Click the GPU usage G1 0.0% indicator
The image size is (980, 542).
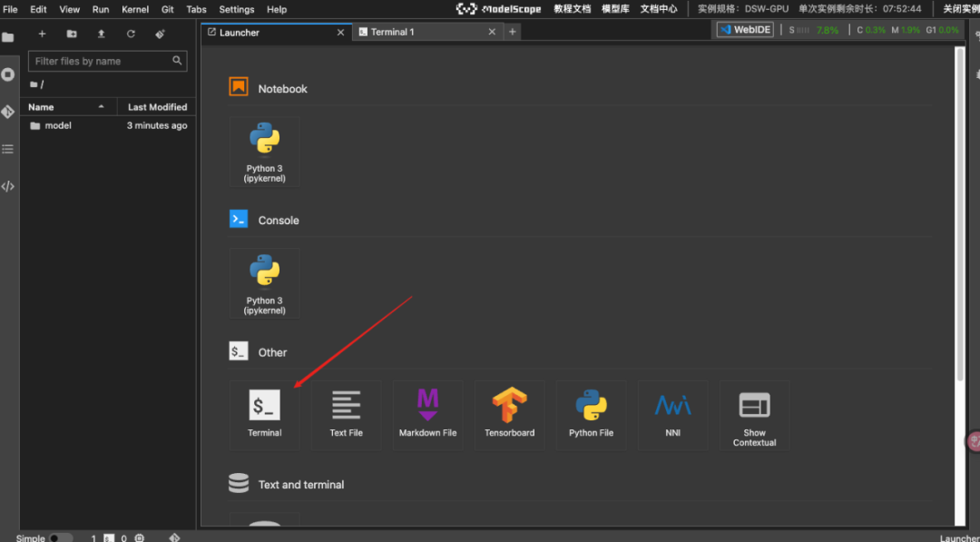coord(943,29)
